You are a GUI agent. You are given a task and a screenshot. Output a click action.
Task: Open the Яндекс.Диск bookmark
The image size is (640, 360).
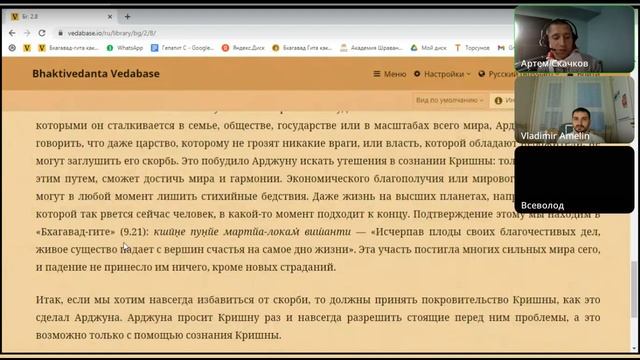[x=243, y=48]
